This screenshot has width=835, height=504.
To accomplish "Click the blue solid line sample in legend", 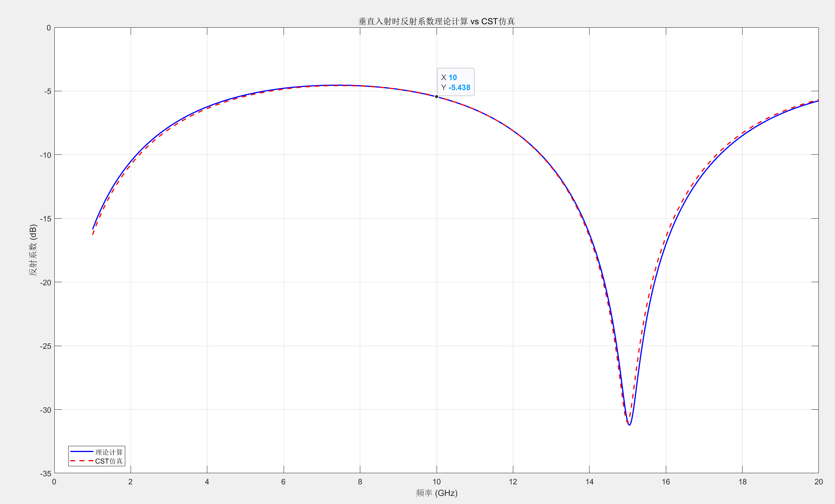I will tap(82, 452).
